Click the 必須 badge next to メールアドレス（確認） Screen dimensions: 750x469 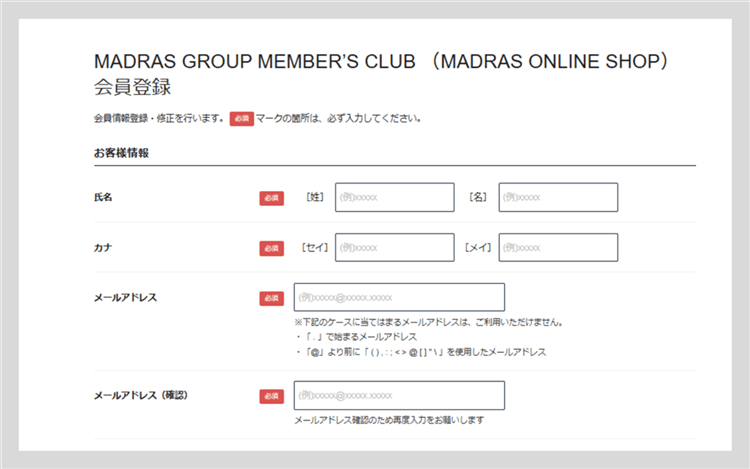point(272,396)
